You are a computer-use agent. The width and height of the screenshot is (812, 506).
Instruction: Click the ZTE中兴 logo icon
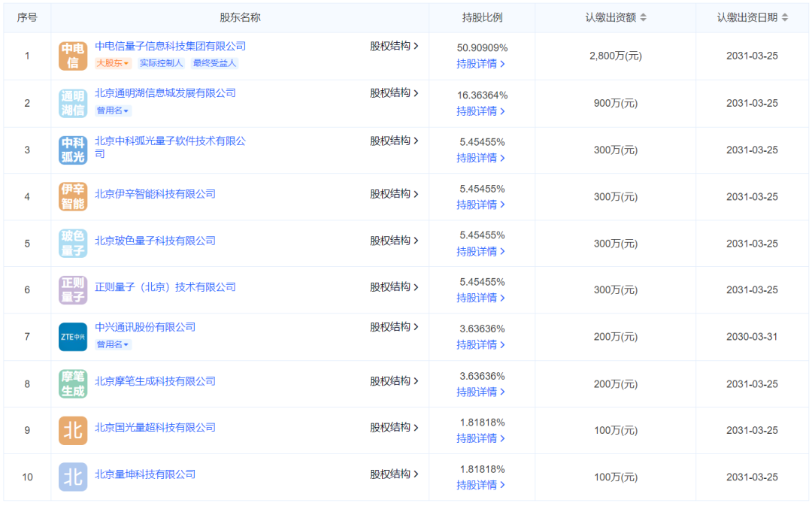73,336
